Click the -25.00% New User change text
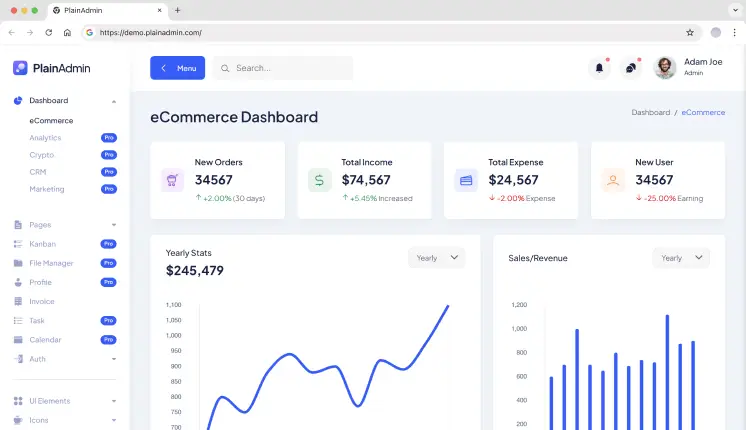 (660, 198)
